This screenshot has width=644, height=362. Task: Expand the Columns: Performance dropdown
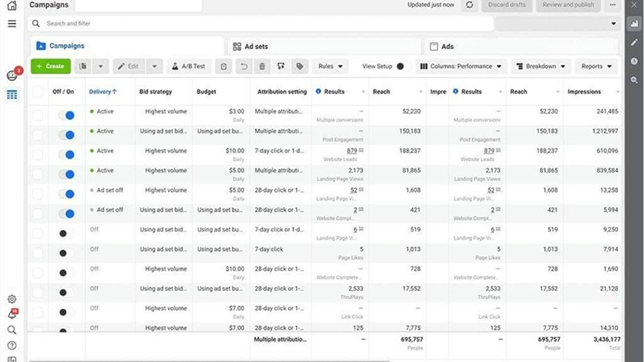click(x=461, y=67)
